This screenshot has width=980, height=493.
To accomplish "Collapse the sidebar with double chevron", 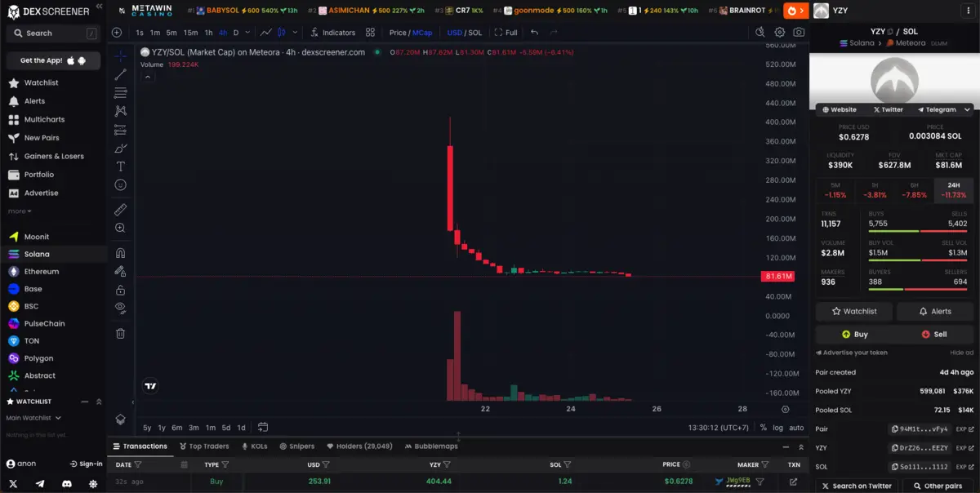I will coord(99,6).
